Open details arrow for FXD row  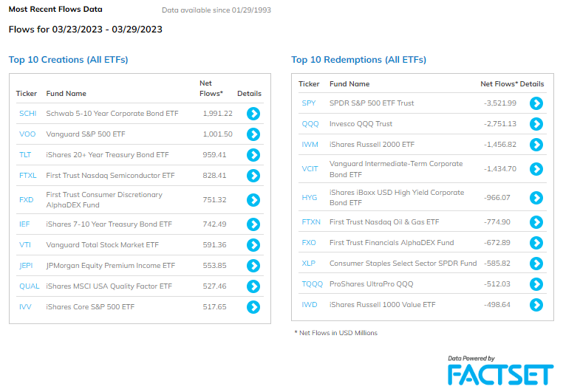click(253, 200)
